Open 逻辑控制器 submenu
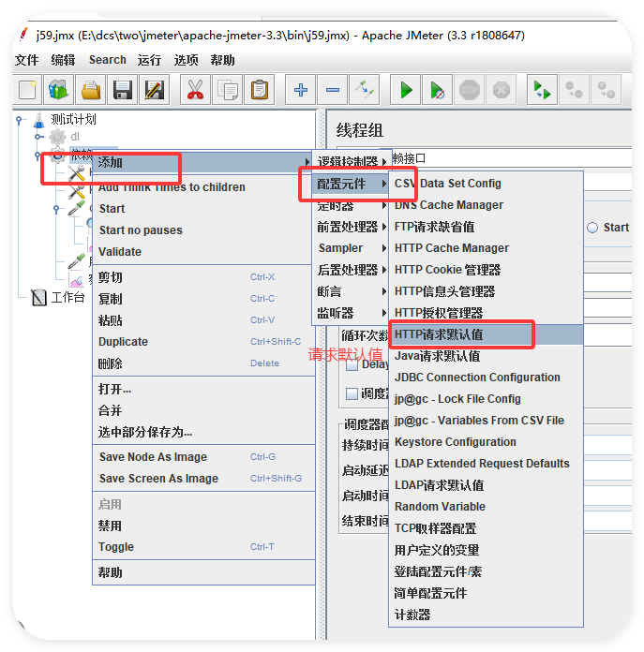The height and width of the screenshot is (652, 644). (x=352, y=160)
